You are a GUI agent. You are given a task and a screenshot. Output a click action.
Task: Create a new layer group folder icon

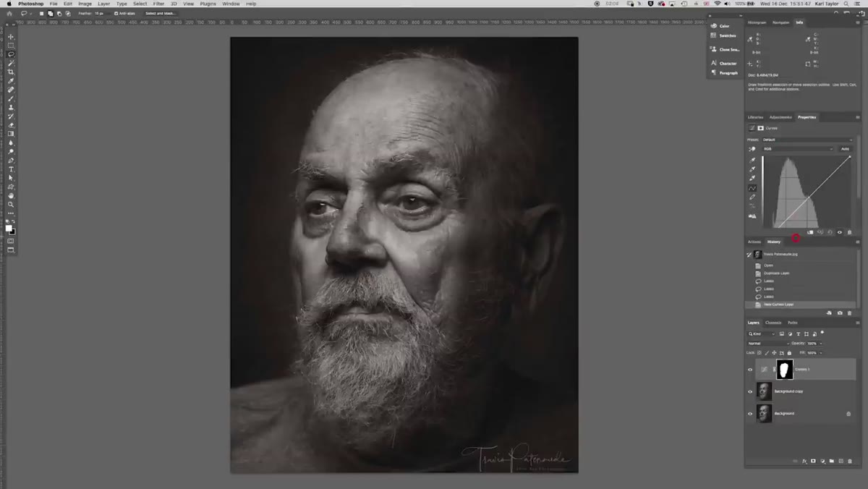[831, 461]
